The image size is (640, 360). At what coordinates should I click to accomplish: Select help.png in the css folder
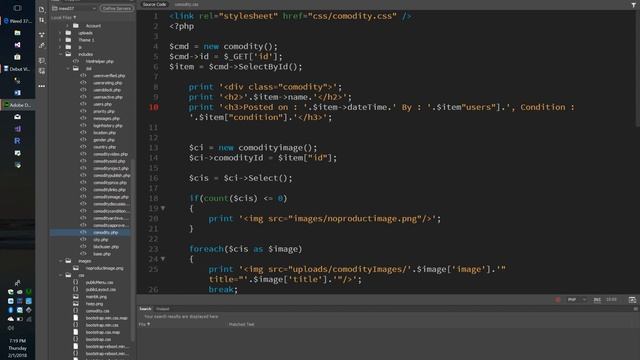(94, 304)
